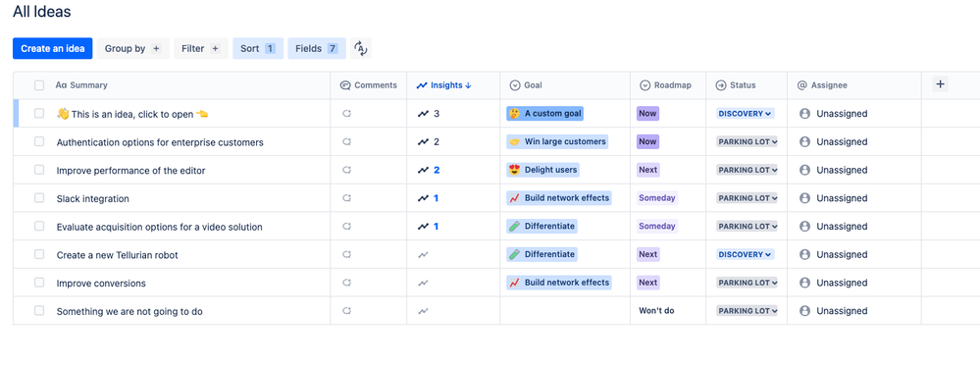980x368 pixels.
Task: Click the assignee avatar on Something we are not going to do
Action: pyautogui.click(x=805, y=310)
